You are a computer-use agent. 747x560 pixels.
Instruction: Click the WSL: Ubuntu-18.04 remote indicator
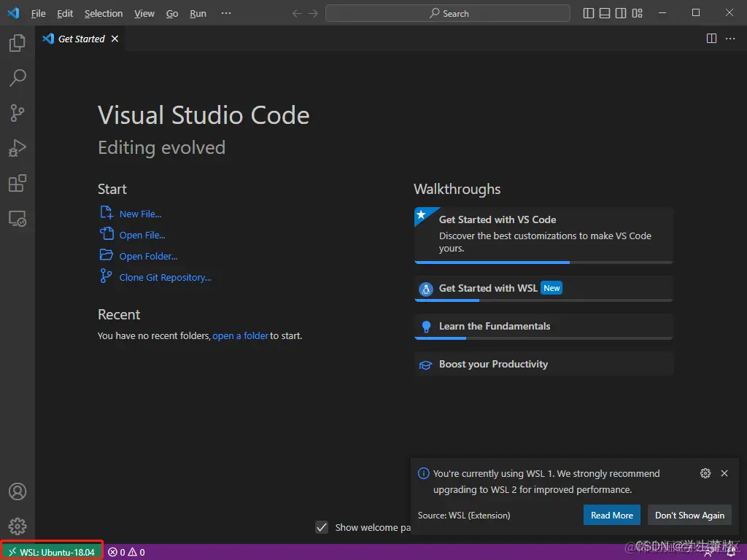click(52, 552)
